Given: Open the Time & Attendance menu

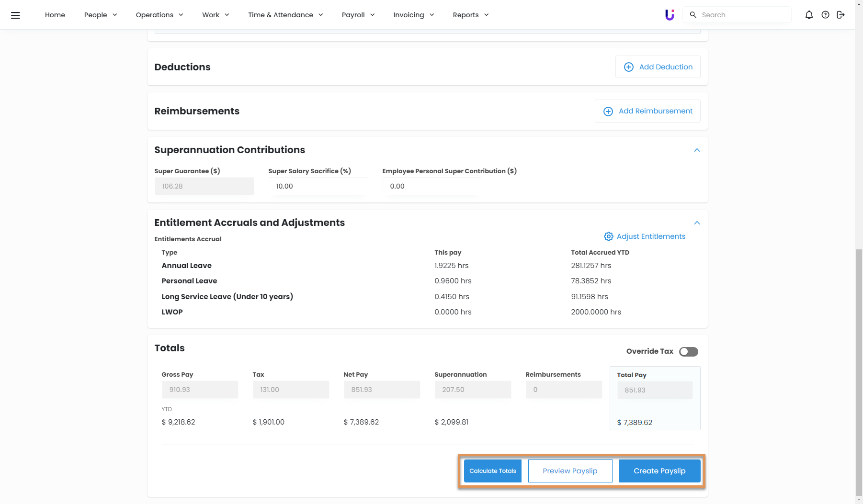Looking at the screenshot, I should (x=285, y=15).
